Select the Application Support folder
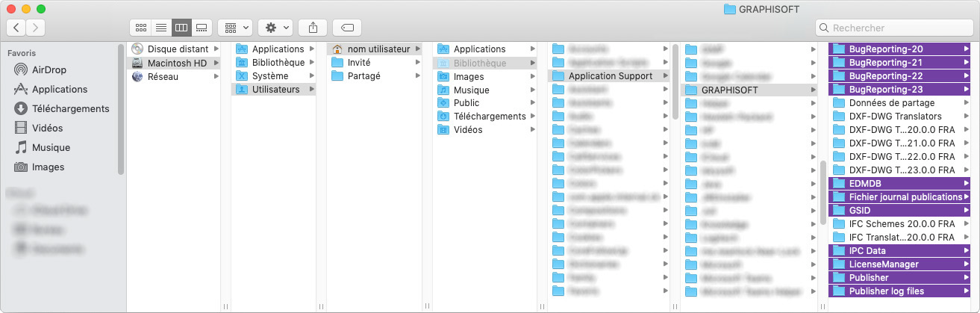 (x=609, y=76)
